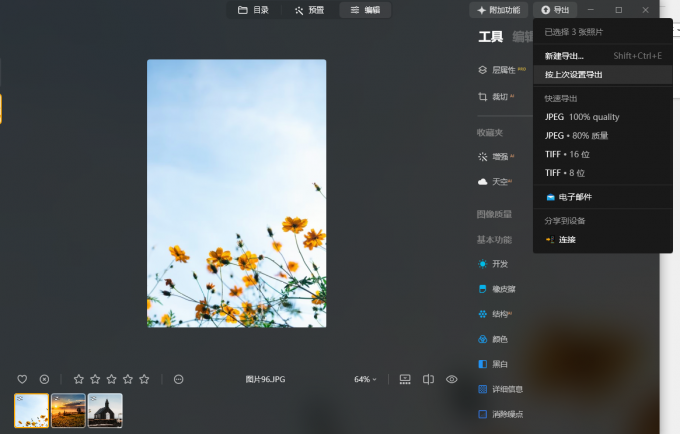Select the sunset photo thumbnail in filmstrip
The image size is (680, 434).
coord(68,410)
